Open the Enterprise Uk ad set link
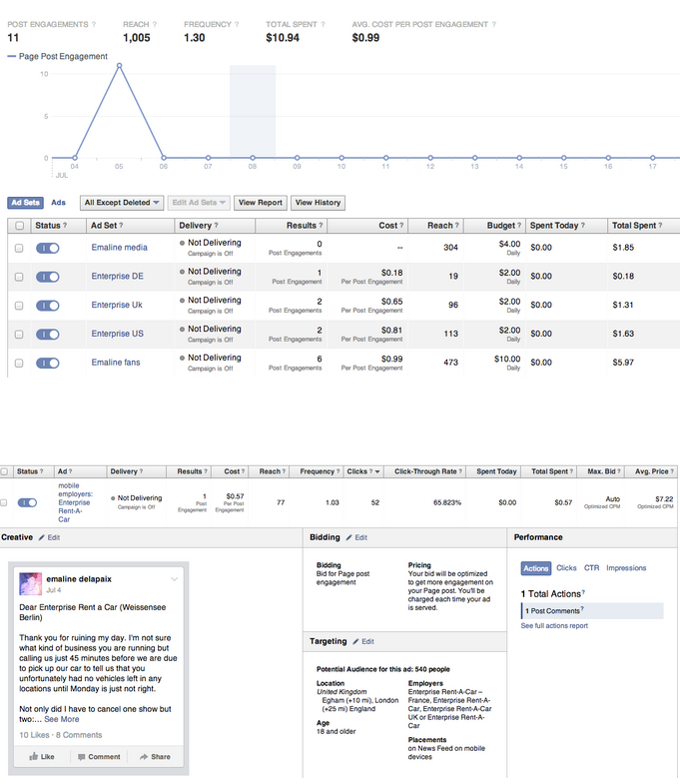The width and height of the screenshot is (680, 784). (x=117, y=305)
